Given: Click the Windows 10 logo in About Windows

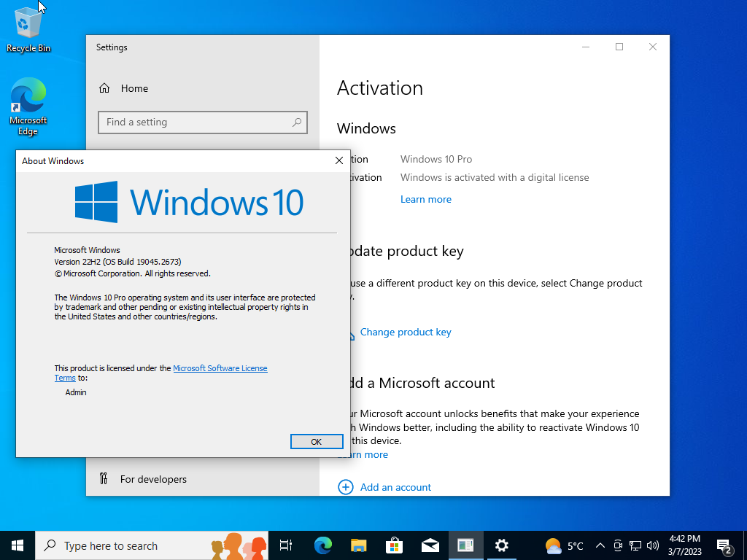Looking at the screenshot, I should pos(189,202).
